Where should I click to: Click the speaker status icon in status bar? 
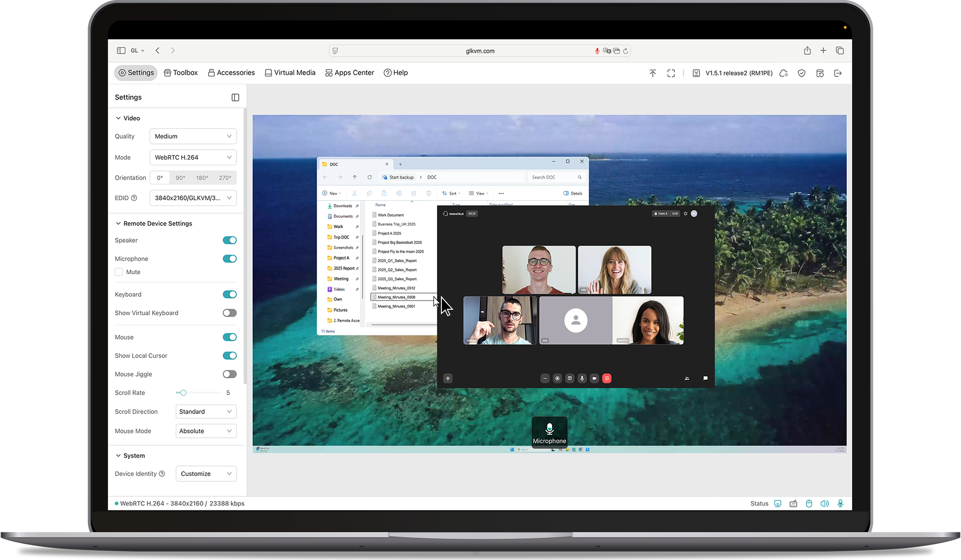pyautogui.click(x=825, y=503)
